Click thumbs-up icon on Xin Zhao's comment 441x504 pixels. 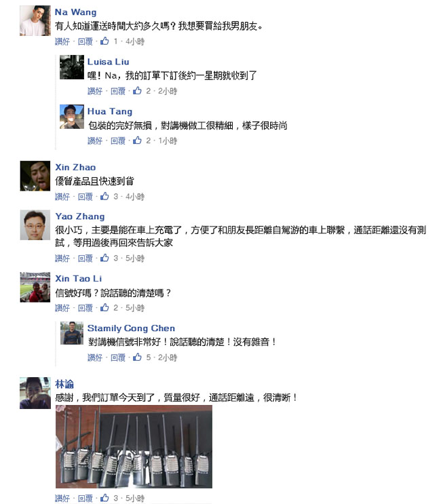coord(104,196)
